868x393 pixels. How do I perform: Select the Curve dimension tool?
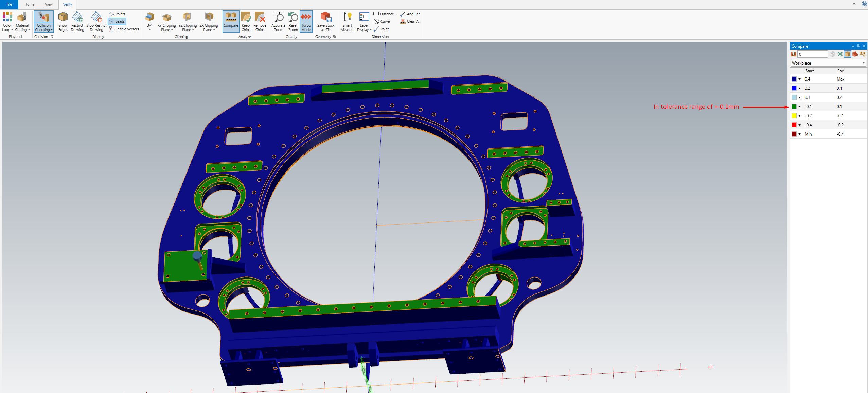point(382,21)
